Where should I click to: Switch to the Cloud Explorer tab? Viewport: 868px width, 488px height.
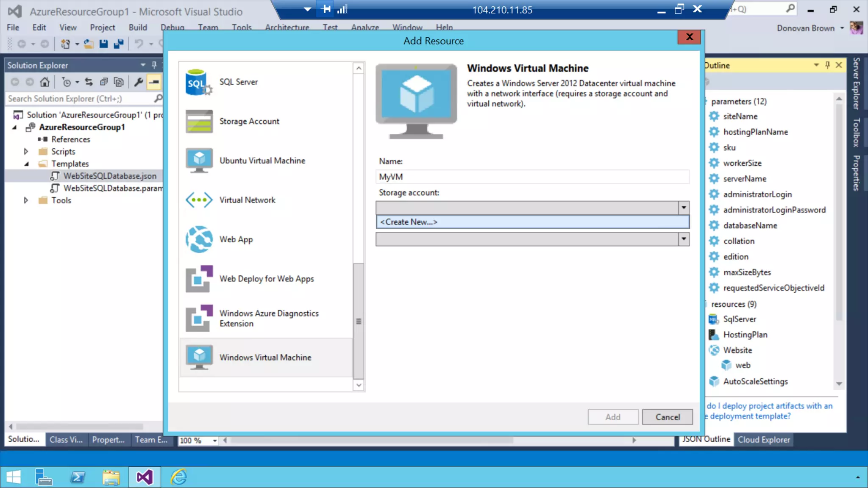point(764,440)
